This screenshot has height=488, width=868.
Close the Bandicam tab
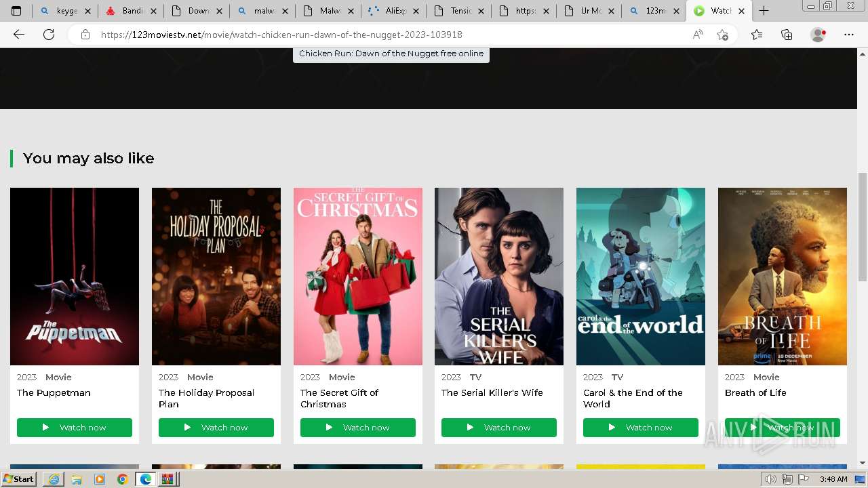tap(153, 11)
